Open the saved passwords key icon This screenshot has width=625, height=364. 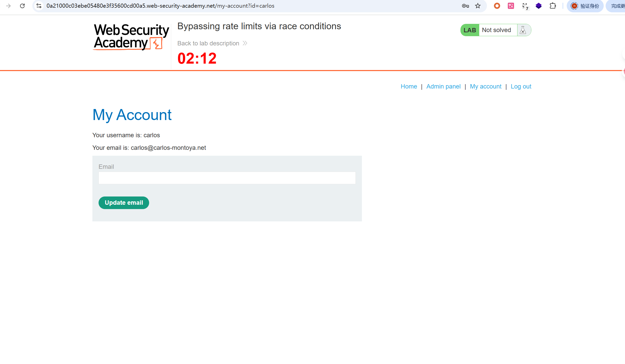click(465, 6)
